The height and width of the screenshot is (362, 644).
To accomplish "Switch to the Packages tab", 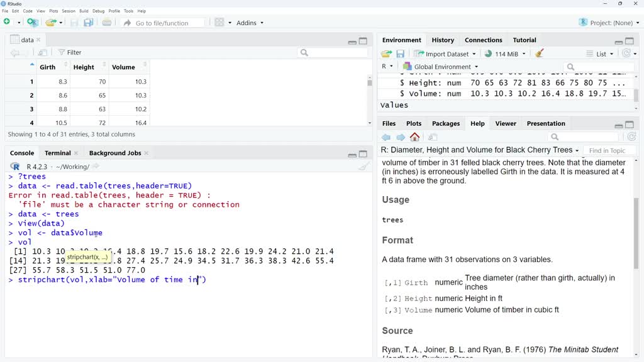I will [446, 124].
